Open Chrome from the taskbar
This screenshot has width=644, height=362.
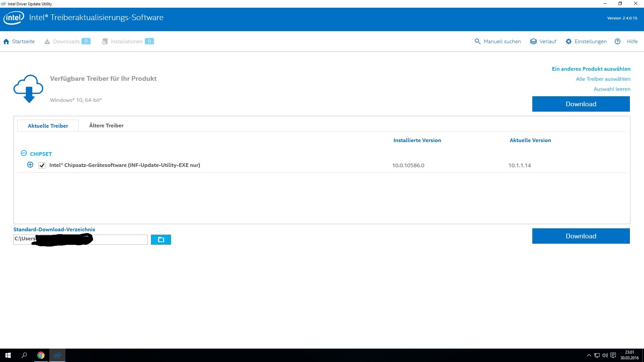click(x=41, y=355)
